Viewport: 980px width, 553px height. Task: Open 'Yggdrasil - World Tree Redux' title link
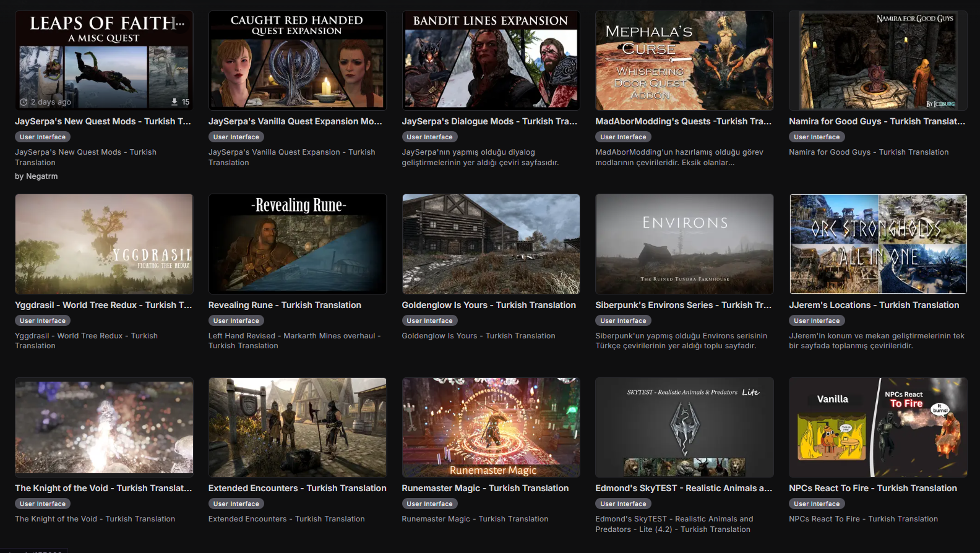pyautogui.click(x=103, y=305)
